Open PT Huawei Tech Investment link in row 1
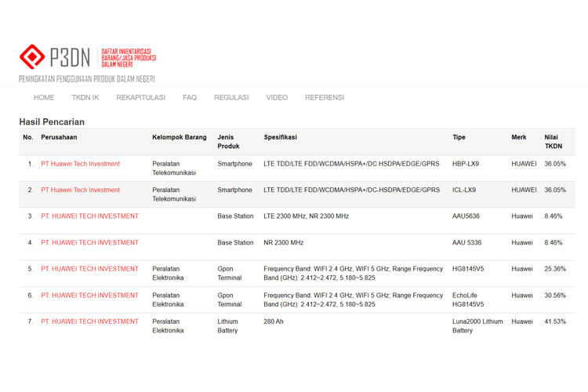Screen dimensions: 588x392 tap(80, 164)
